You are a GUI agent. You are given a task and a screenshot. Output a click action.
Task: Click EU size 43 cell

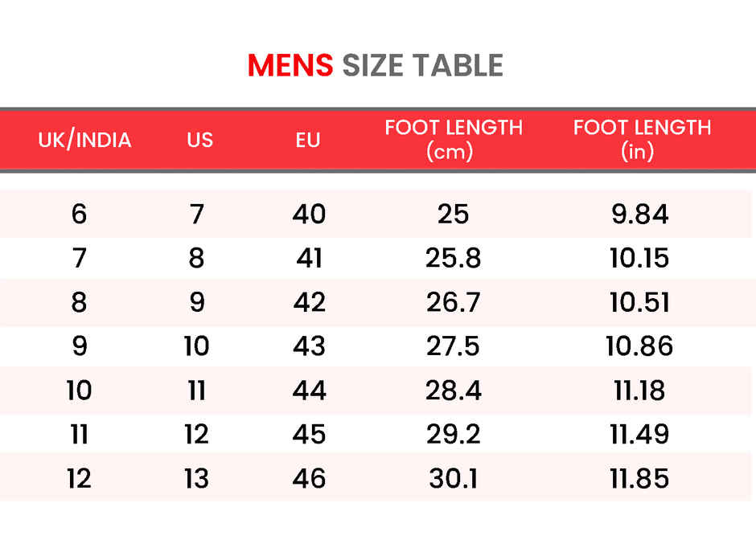click(309, 346)
